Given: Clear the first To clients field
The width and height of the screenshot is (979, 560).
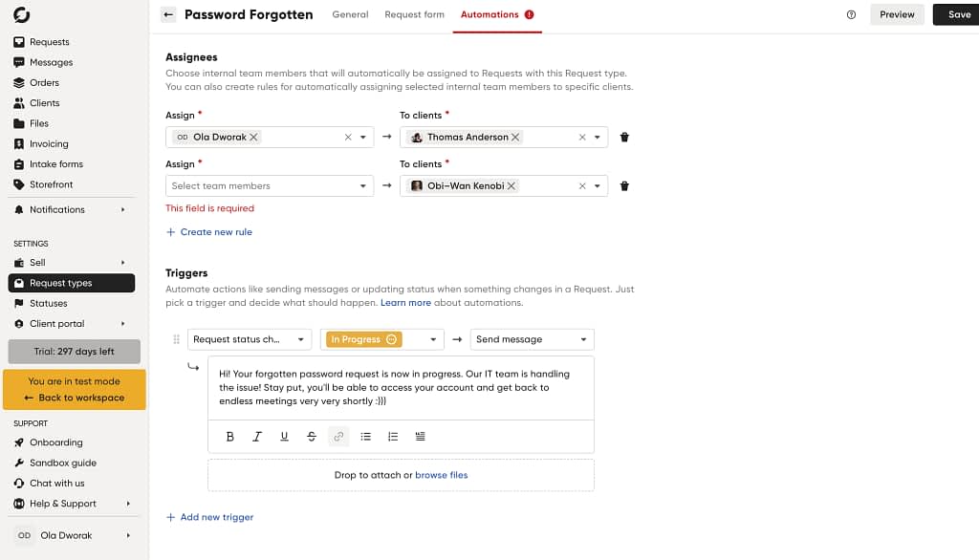Looking at the screenshot, I should point(582,138).
